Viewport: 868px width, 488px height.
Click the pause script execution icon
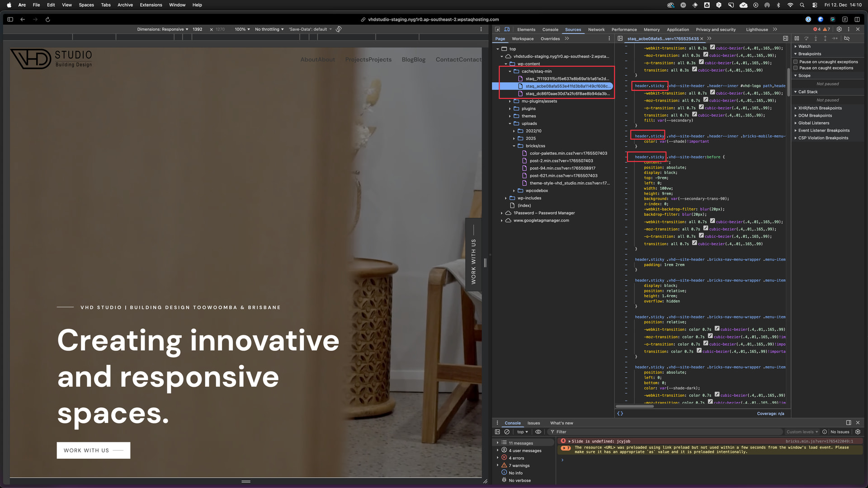797,38
